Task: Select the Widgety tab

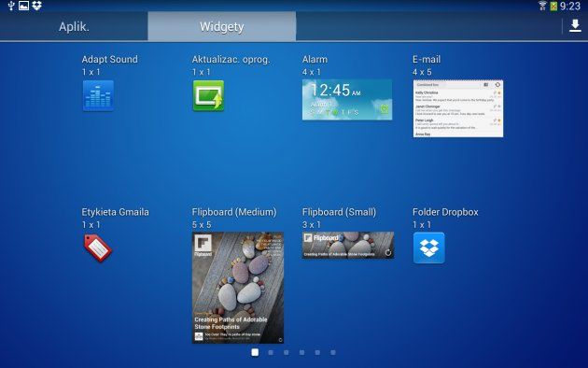Action: pos(221,27)
